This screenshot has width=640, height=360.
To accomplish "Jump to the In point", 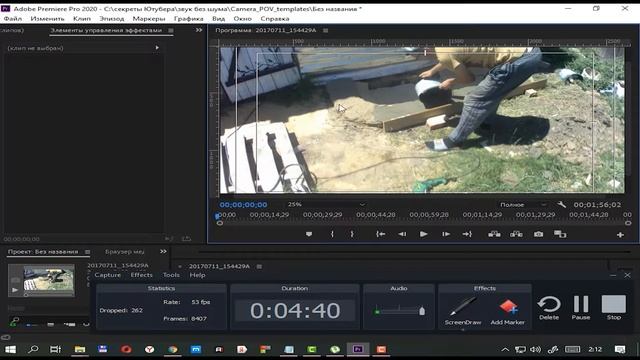I will click(380, 234).
